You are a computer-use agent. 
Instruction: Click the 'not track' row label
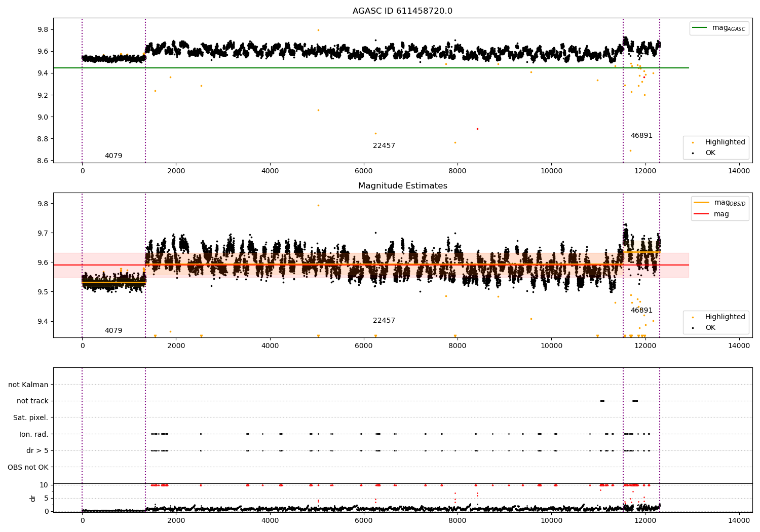32,401
